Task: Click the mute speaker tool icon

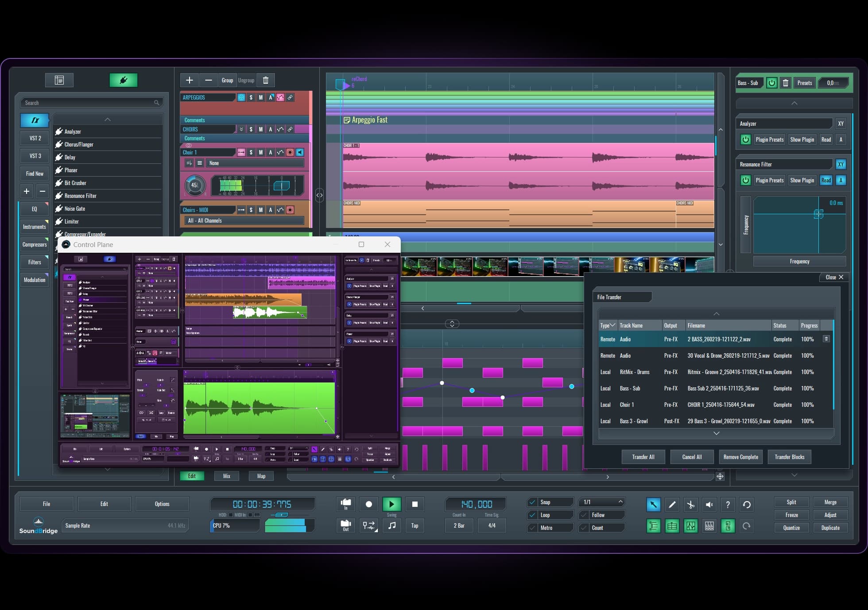Action: tap(709, 505)
